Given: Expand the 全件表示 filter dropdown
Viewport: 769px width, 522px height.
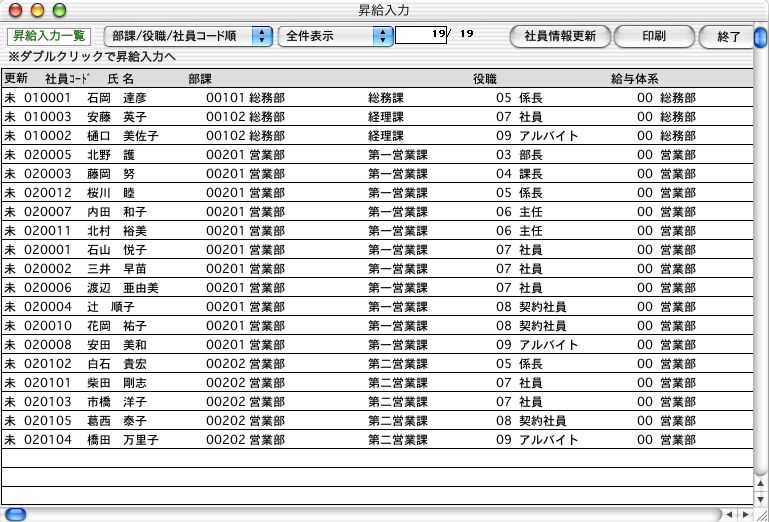Looking at the screenshot, I should pyautogui.click(x=335, y=36).
